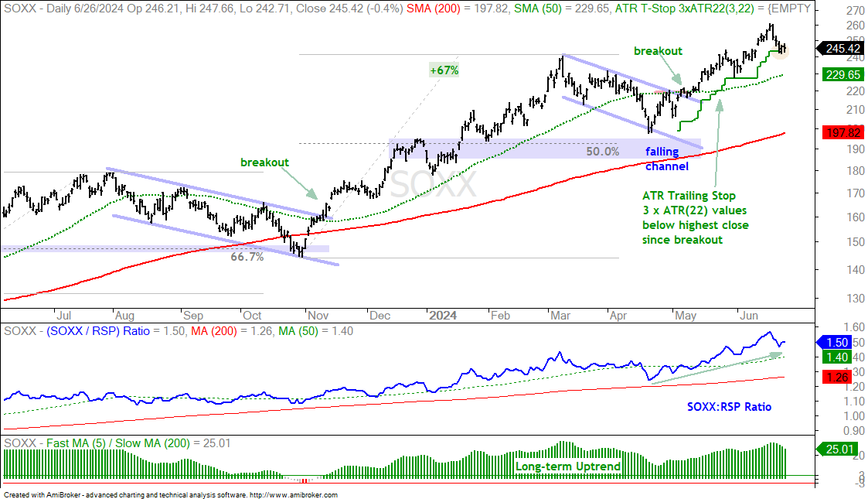
Task: Click the green "1.40" ratio value tag
Action: tap(837, 357)
